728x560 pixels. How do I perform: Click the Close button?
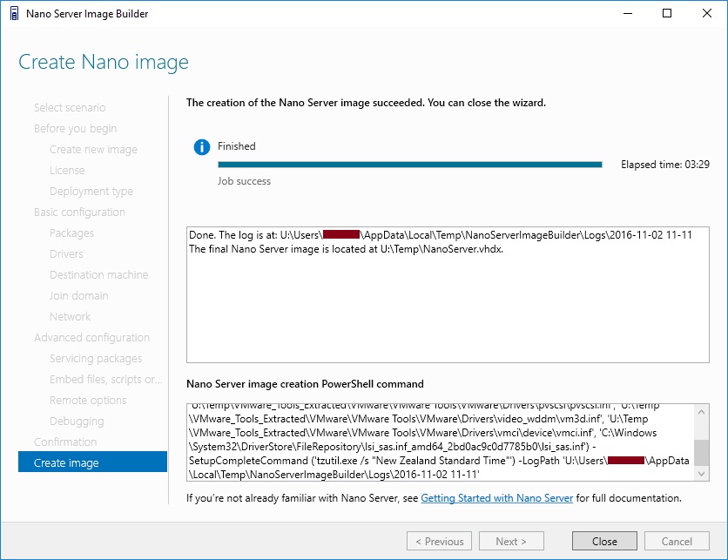coord(604,541)
